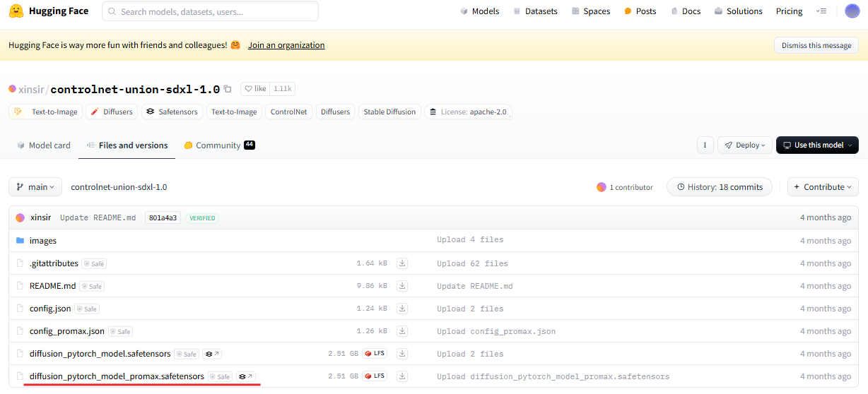The height and width of the screenshot is (394, 868).
Task: Download README.md via its download icon
Action: click(x=402, y=286)
